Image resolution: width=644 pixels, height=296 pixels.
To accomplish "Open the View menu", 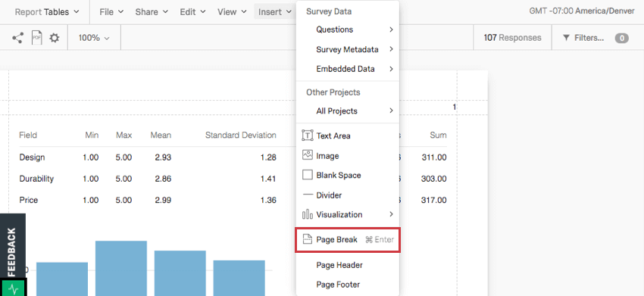I will coord(232,12).
